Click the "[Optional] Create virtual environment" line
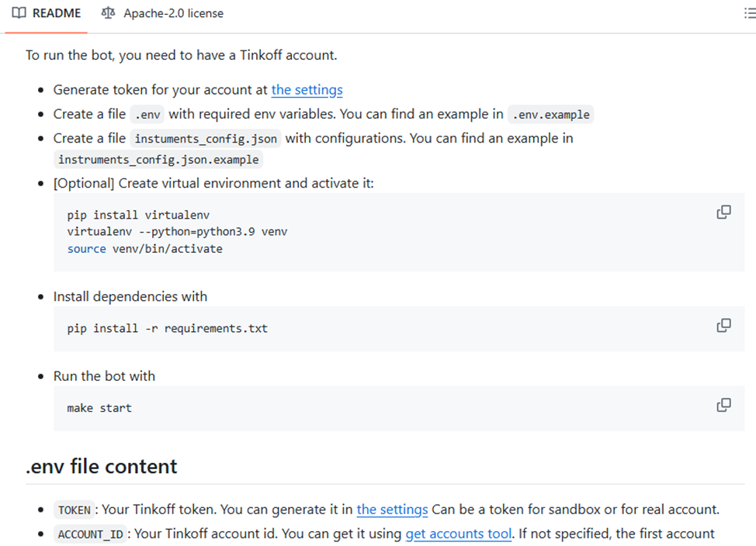This screenshot has height=546, width=756. coord(213,184)
